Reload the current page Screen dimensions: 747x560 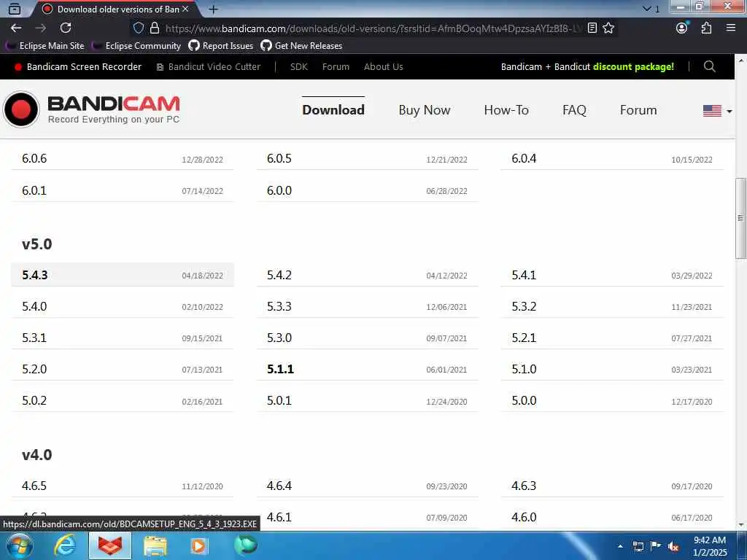point(66,28)
